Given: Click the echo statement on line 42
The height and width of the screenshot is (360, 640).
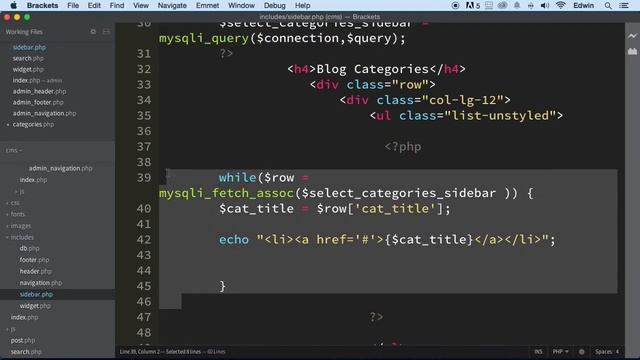Looking at the screenshot, I should coord(387,240).
